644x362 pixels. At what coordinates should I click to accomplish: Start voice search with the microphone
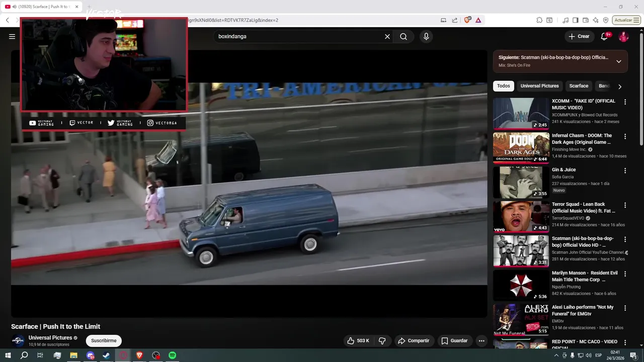pos(426,36)
